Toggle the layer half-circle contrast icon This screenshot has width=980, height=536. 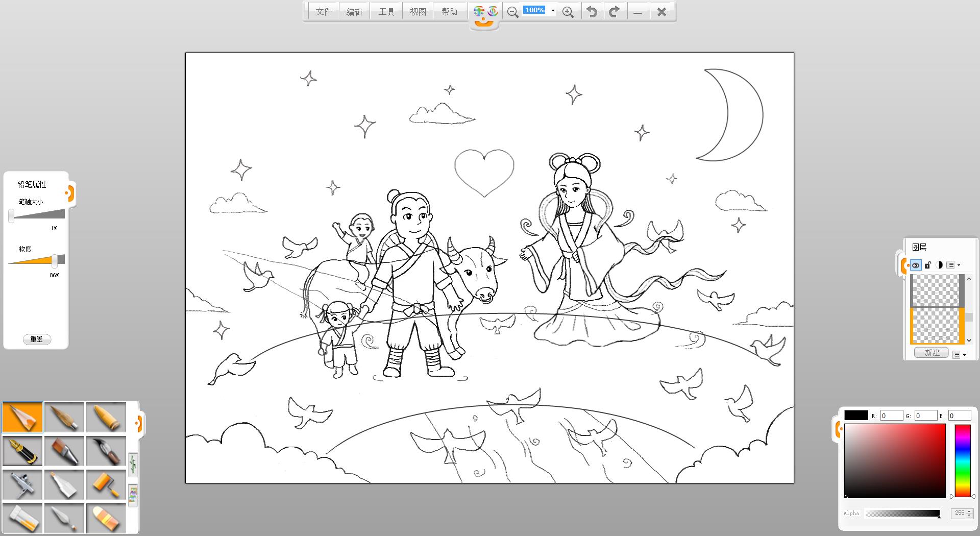click(939, 265)
